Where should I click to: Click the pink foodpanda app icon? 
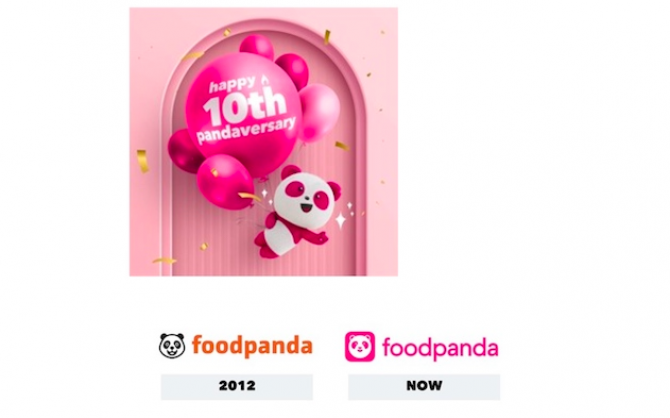point(360,346)
